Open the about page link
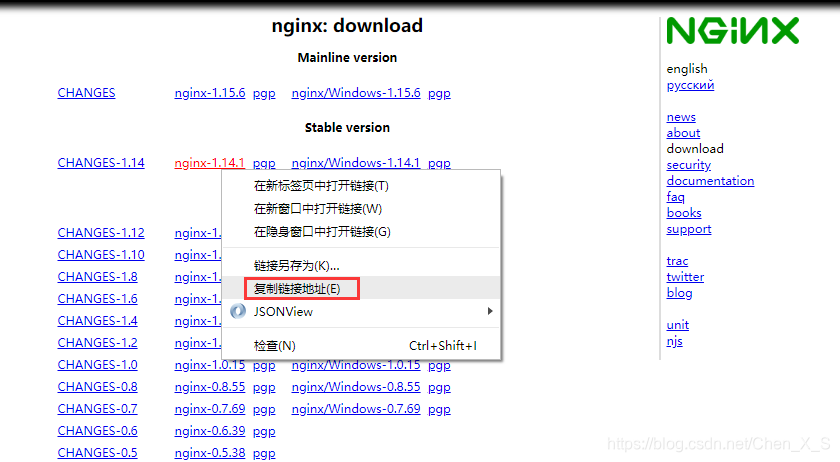Screen dimensions: 840x462 coord(683,133)
